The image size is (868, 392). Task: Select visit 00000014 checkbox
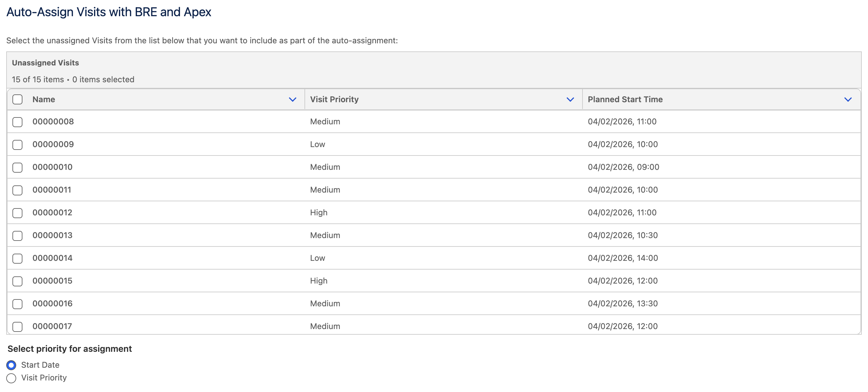tap(17, 258)
